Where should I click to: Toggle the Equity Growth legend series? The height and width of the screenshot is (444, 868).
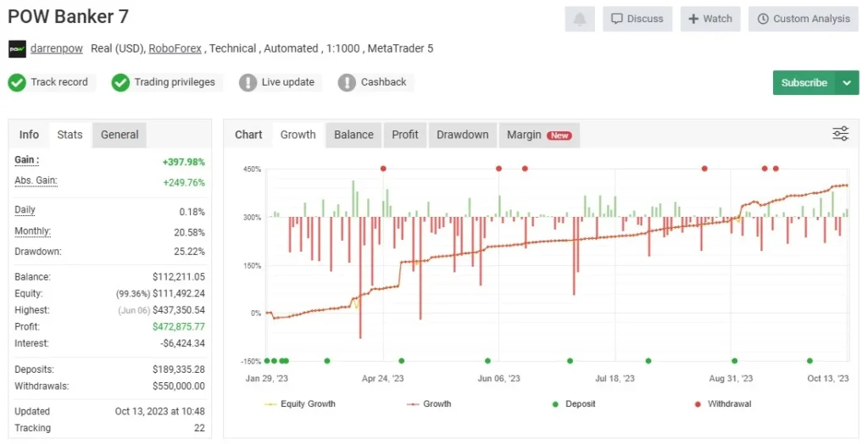click(299, 404)
